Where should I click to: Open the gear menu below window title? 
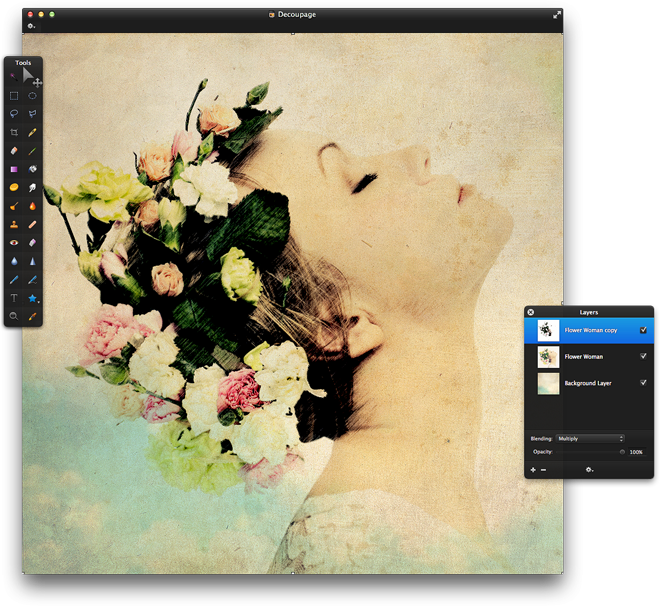31,26
